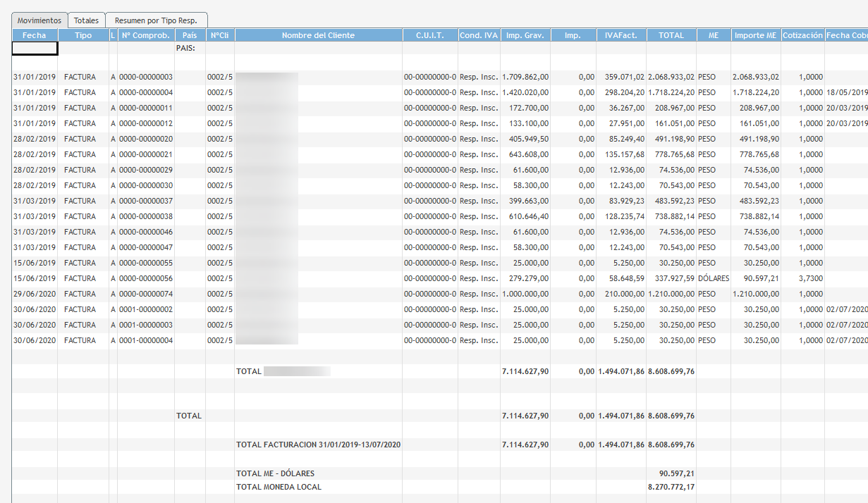Select the 18/05/2019 collection date cell
The image size is (868, 503).
[x=846, y=92]
